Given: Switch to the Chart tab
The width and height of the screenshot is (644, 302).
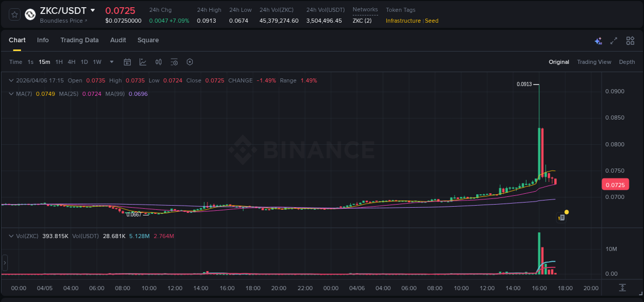Looking at the screenshot, I should click(x=17, y=40).
